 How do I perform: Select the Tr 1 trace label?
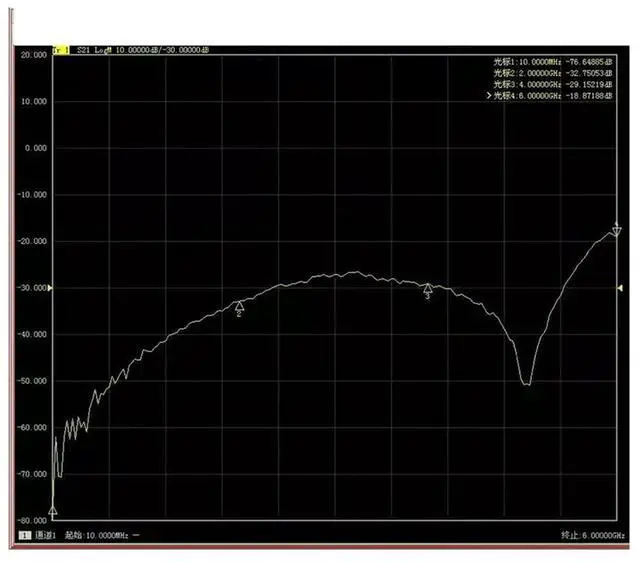pos(60,48)
